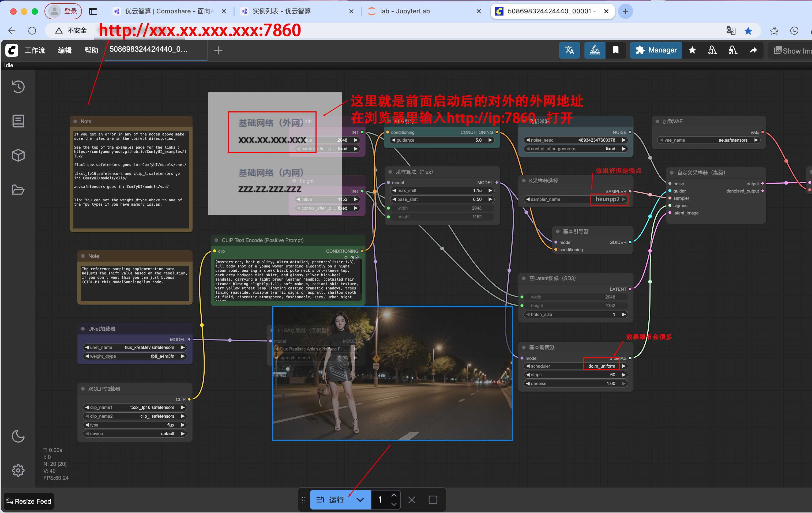
Task: Change the type flux selector
Action: click(135, 425)
